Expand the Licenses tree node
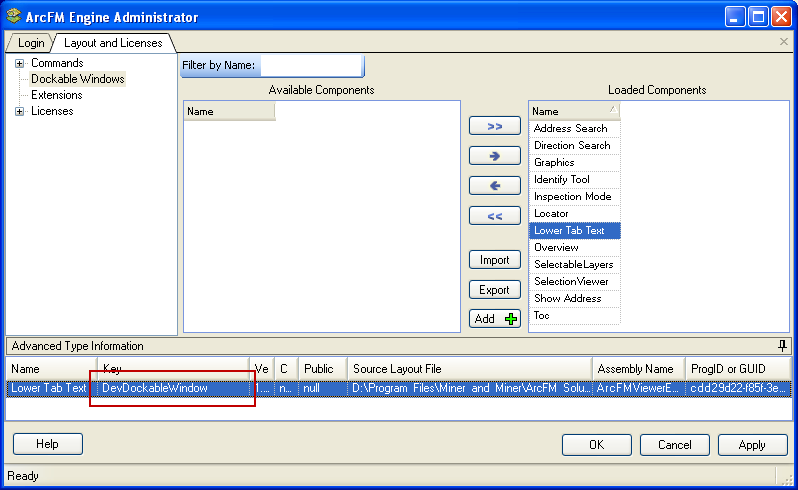Viewport: 798px width, 490px height. point(19,111)
